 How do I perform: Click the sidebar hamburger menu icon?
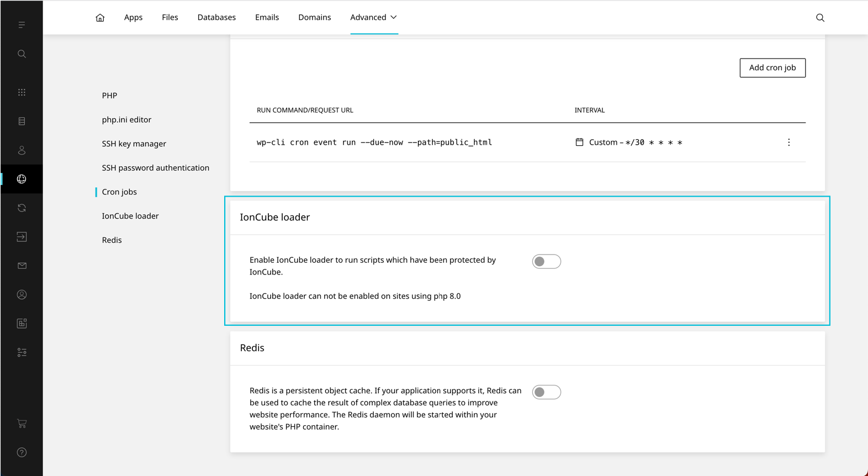tap(22, 25)
